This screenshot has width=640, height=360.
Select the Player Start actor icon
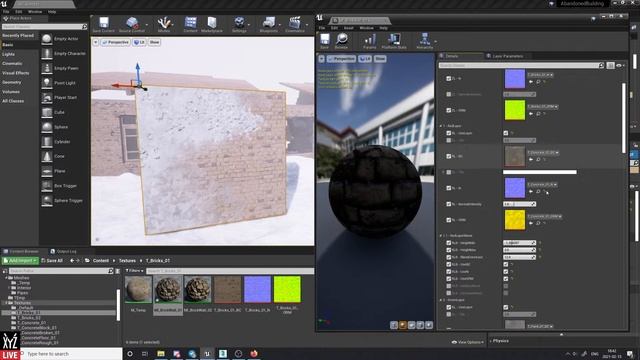(47, 97)
